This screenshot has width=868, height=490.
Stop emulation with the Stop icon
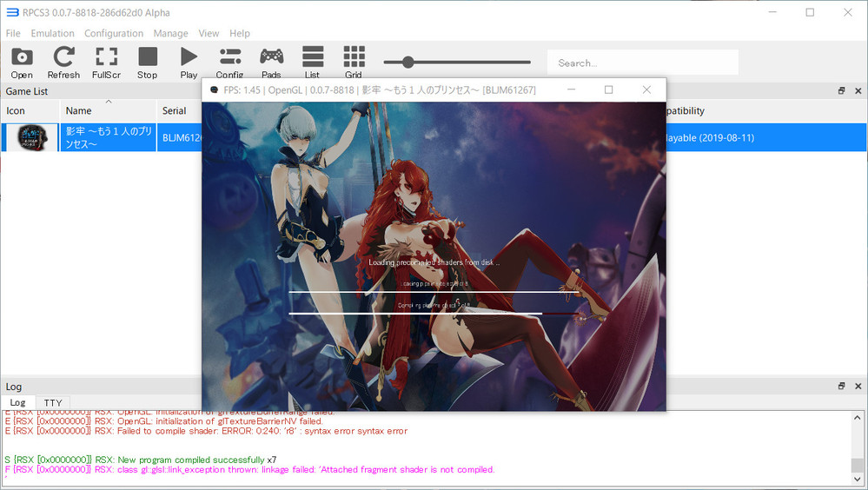pyautogui.click(x=147, y=63)
